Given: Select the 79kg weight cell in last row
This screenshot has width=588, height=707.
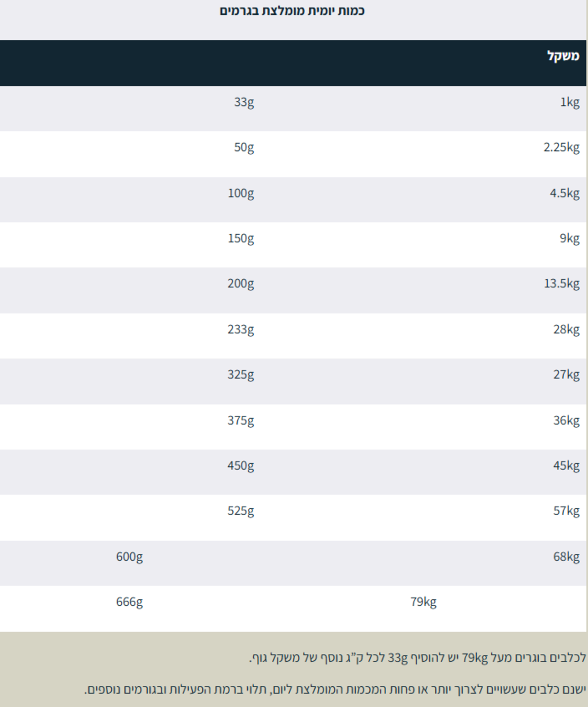Looking at the screenshot, I should click(424, 602).
